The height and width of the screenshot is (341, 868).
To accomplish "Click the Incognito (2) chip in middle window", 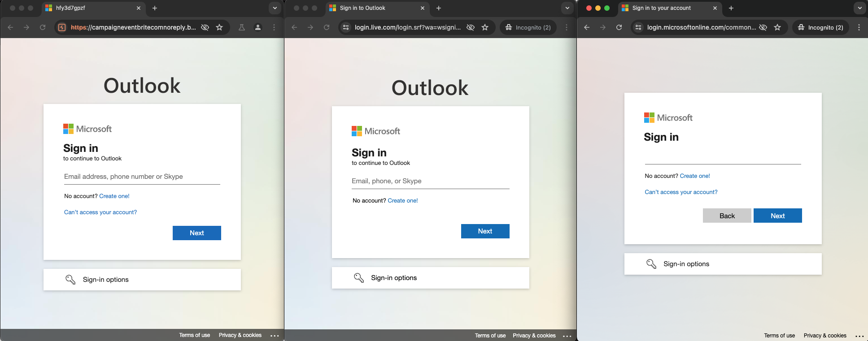I will 528,27.
